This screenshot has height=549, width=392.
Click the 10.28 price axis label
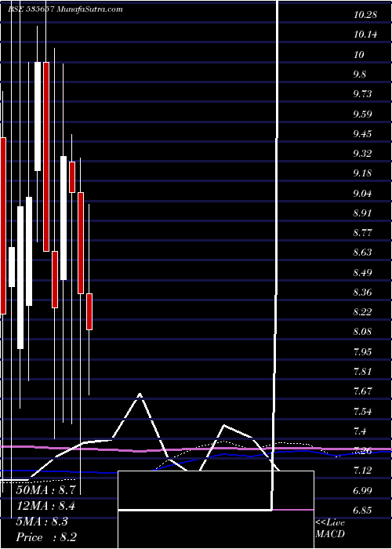[x=365, y=15]
